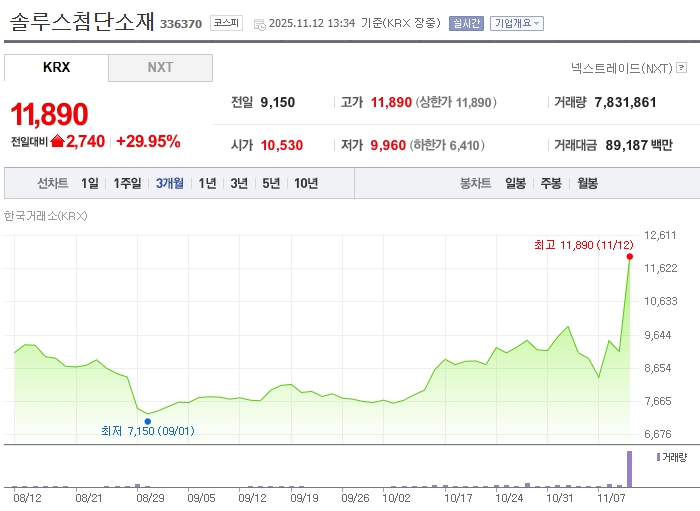Open the 월봉 monthly candle chart
The image size is (700, 511).
(587, 183)
